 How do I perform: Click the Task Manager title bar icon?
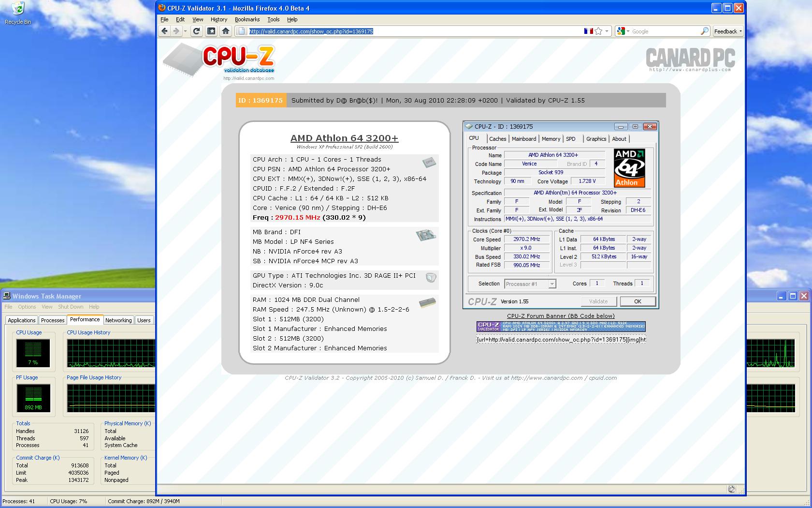[x=7, y=296]
